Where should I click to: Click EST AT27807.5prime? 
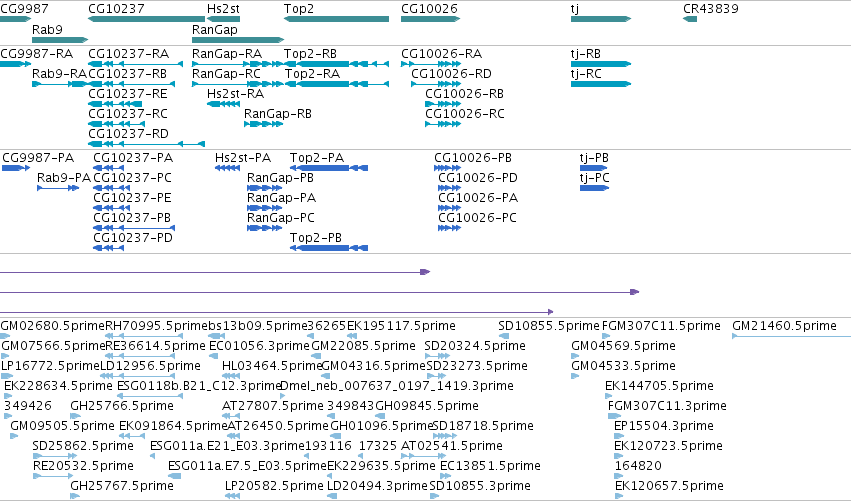[231, 416]
